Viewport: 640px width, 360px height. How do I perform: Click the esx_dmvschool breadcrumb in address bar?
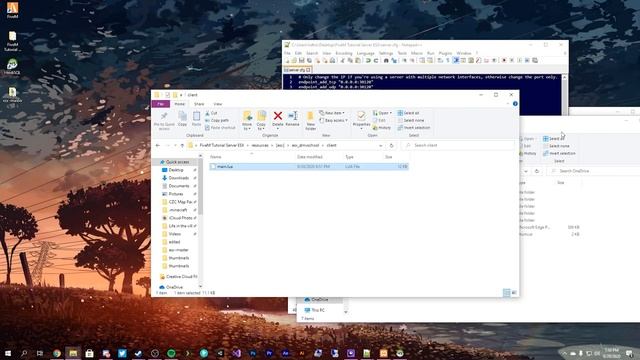(305, 146)
